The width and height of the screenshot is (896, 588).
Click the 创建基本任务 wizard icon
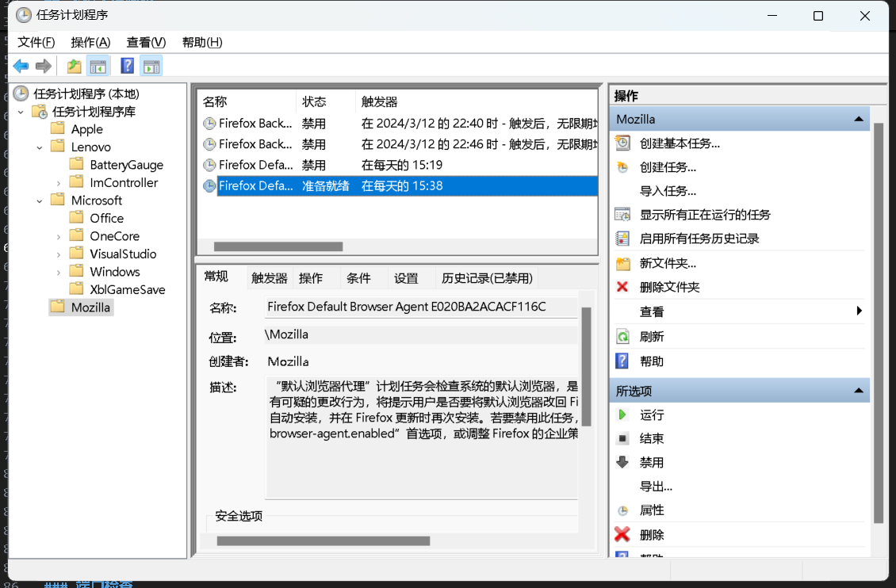pos(623,143)
